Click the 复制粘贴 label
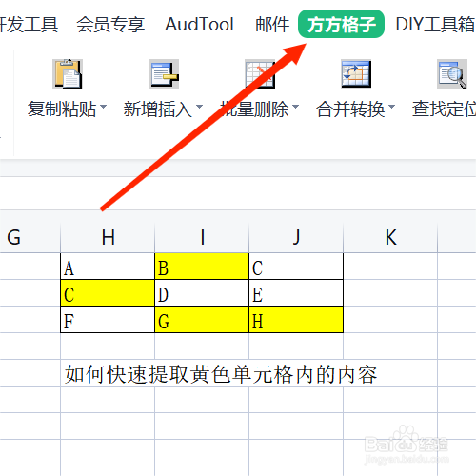476x476 pixels. [62, 109]
